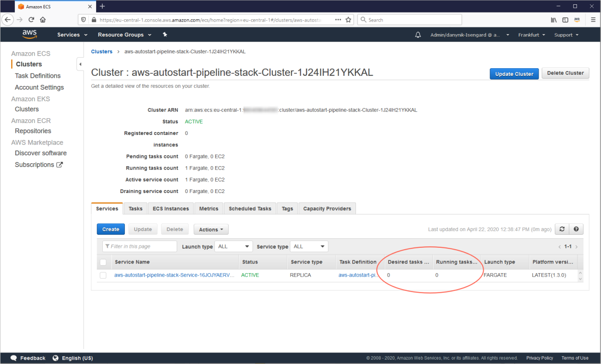View site security padlock info

[x=93, y=20]
